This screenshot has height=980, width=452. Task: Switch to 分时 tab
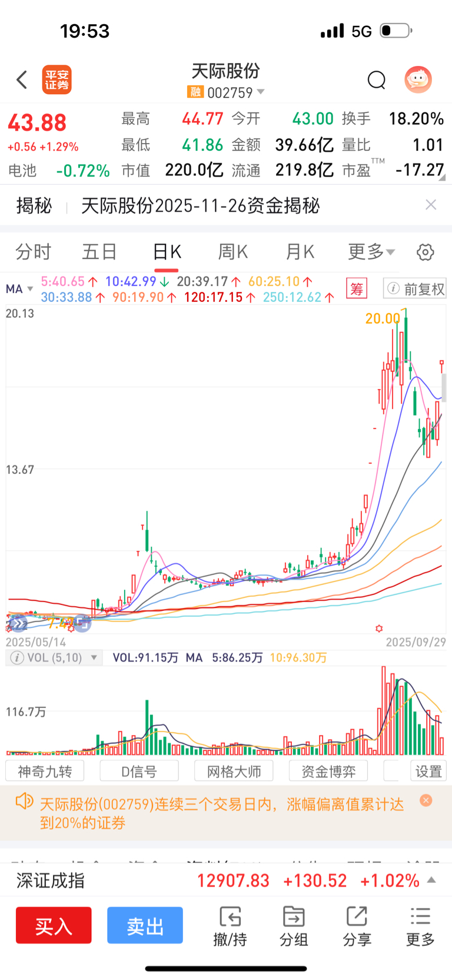coord(34,252)
